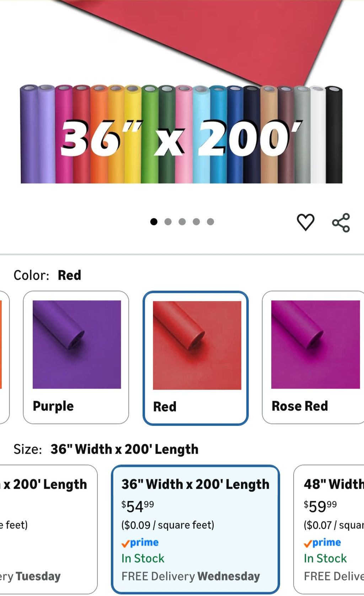Select the Purple color variant
364x596 pixels.
coord(76,356)
